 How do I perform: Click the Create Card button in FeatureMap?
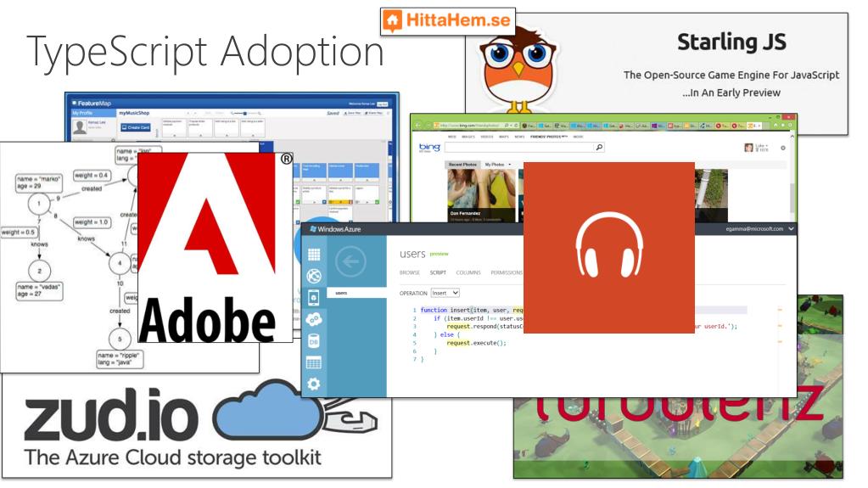(136, 127)
